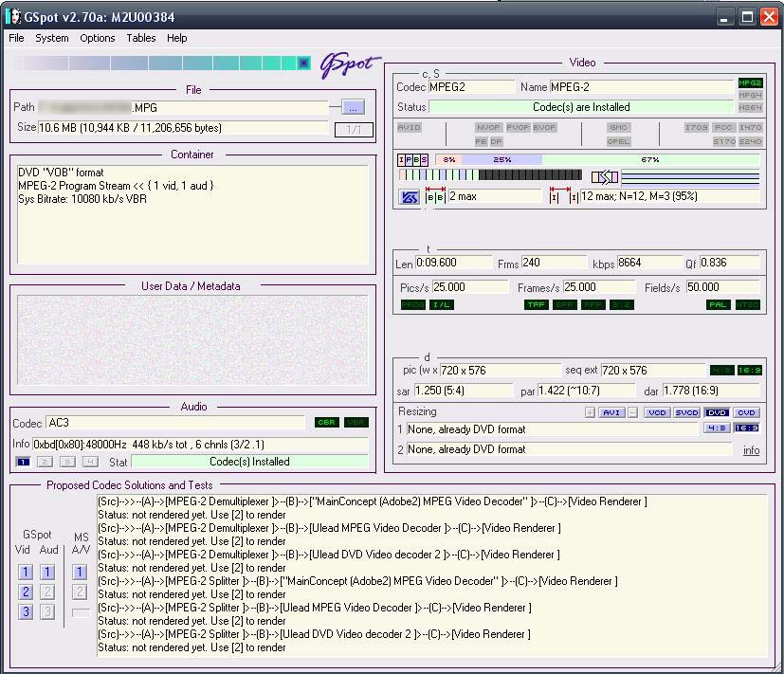The image size is (784, 674).
Task: Open the Tables menu
Action: coord(141,38)
